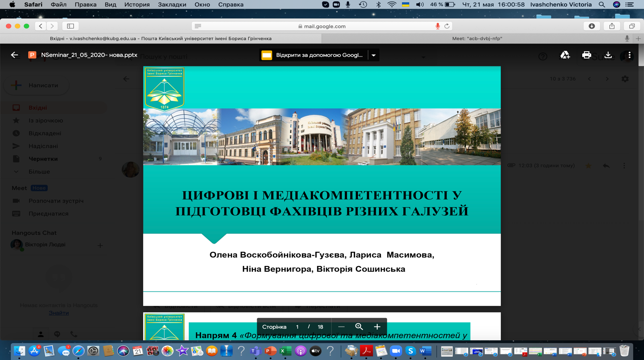Open Safari downloads list
This screenshot has width=644, height=360.
[592, 26]
